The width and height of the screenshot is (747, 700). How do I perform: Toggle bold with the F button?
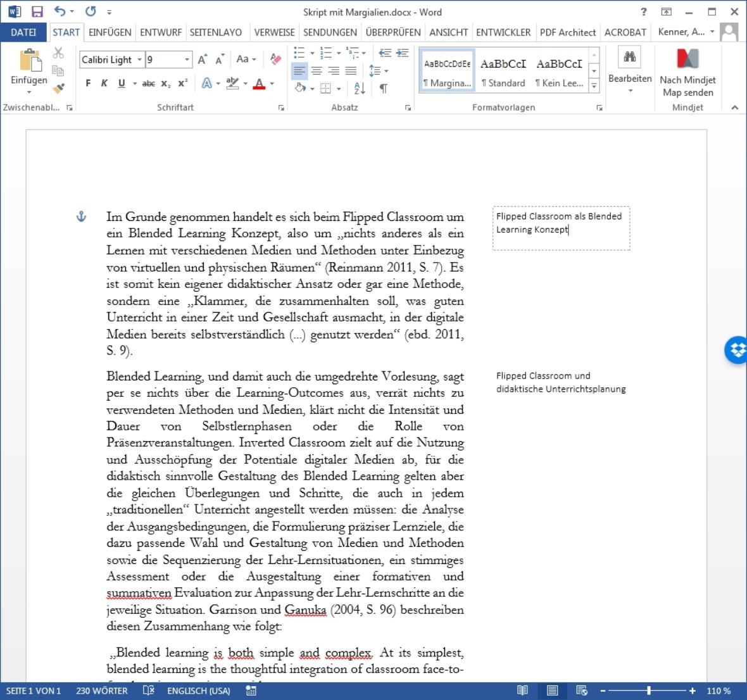(x=87, y=83)
